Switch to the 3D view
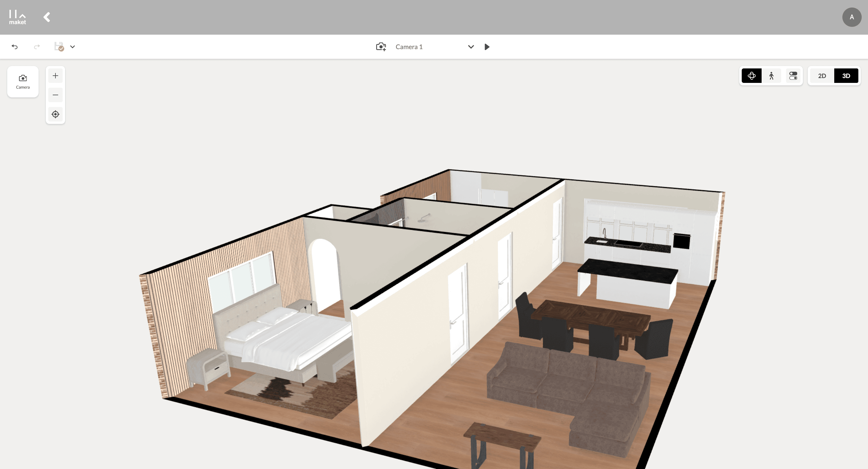868x469 pixels. (x=846, y=76)
